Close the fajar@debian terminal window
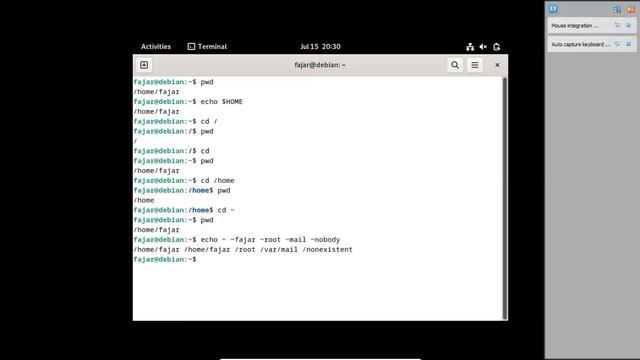This screenshot has width=640, height=360. click(497, 65)
